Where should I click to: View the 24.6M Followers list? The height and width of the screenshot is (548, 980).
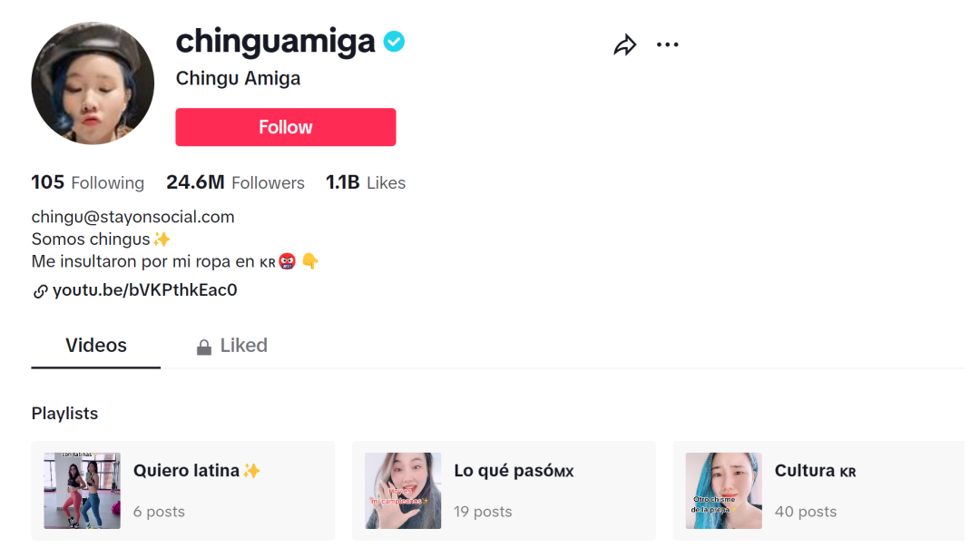tap(235, 182)
